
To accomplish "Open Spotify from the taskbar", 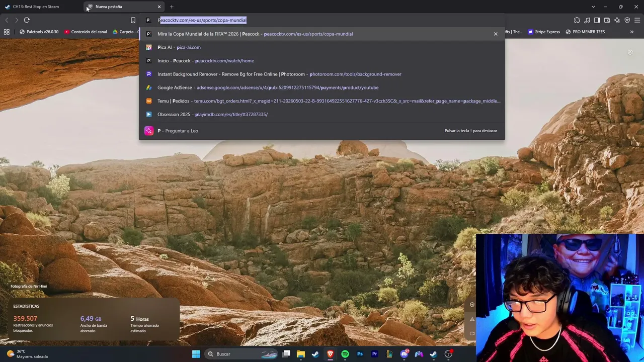I will click(345, 354).
